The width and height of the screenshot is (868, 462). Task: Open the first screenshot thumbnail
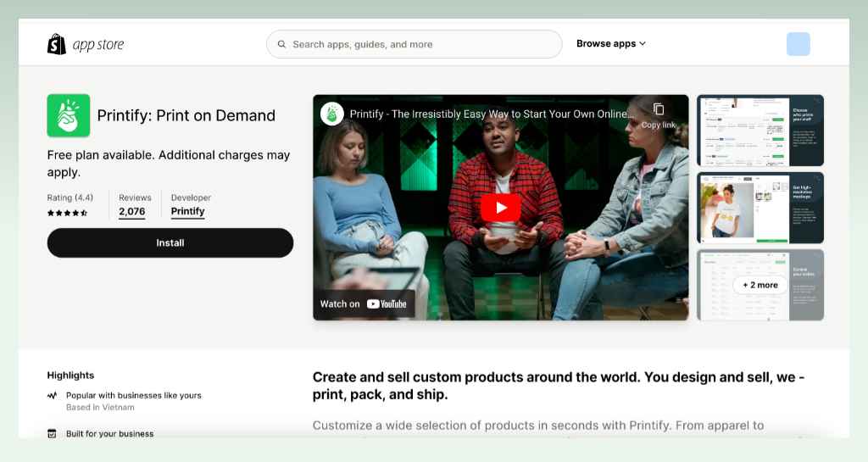point(760,131)
